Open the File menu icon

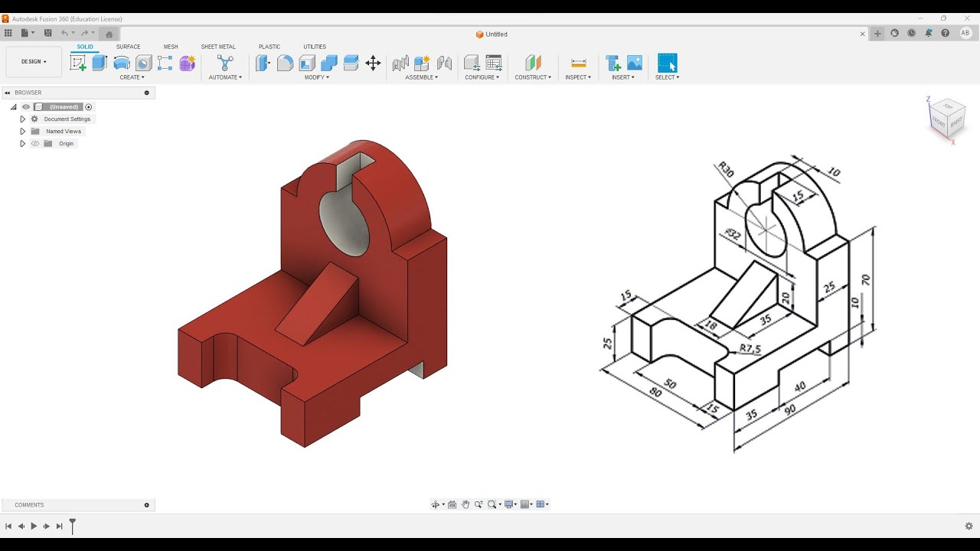pyautogui.click(x=26, y=33)
